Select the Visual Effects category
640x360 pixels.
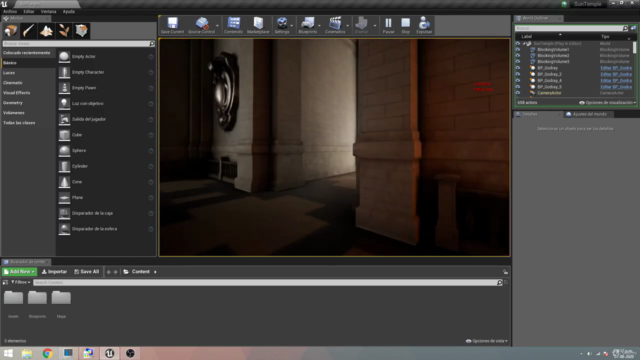[x=17, y=93]
